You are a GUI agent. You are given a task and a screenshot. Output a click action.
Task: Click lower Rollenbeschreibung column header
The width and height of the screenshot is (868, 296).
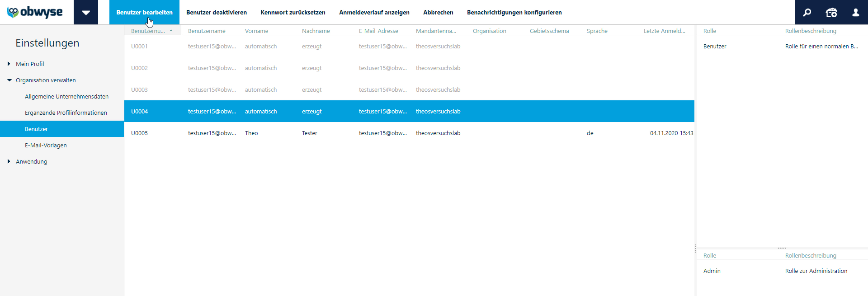(x=811, y=255)
